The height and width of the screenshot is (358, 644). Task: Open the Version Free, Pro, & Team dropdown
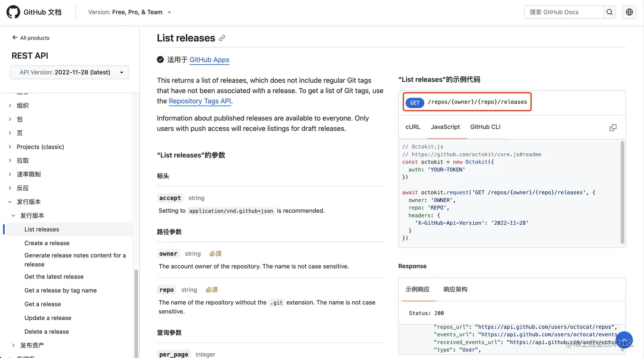pyautogui.click(x=129, y=12)
